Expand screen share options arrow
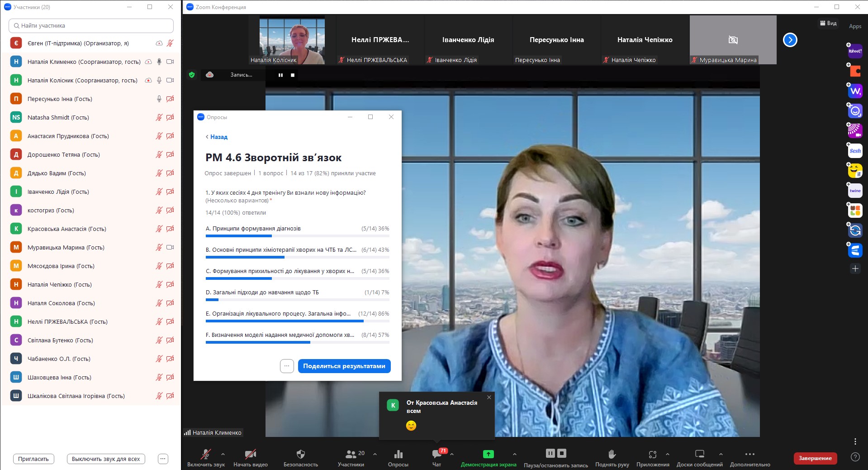Viewport: 868px width, 470px height. (514, 454)
